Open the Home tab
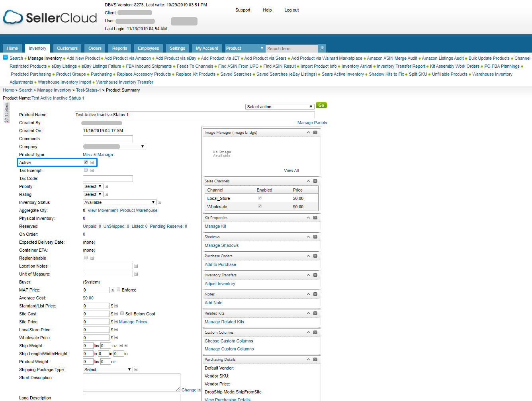532x401 pixels. [x=12, y=49]
